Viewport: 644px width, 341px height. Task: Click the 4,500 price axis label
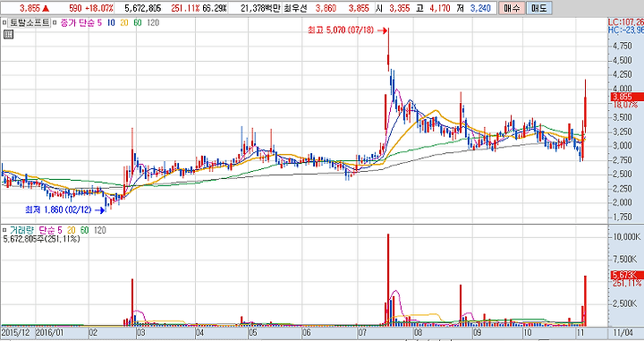pyautogui.click(x=623, y=60)
